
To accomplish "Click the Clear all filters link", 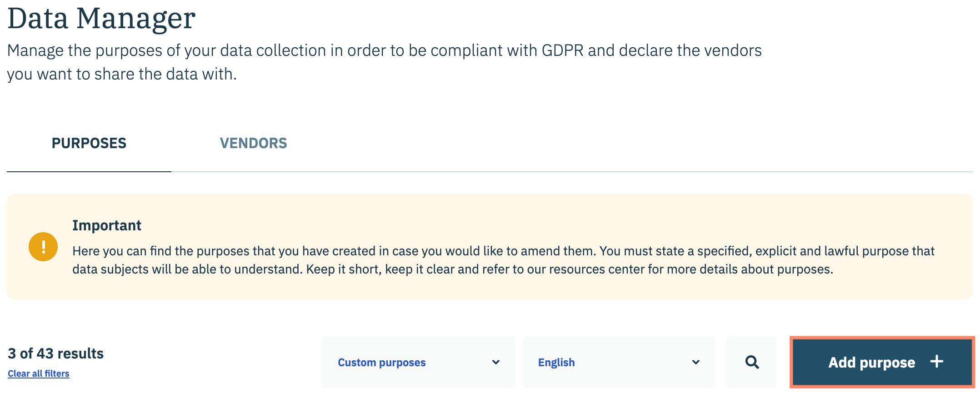I will (x=39, y=373).
